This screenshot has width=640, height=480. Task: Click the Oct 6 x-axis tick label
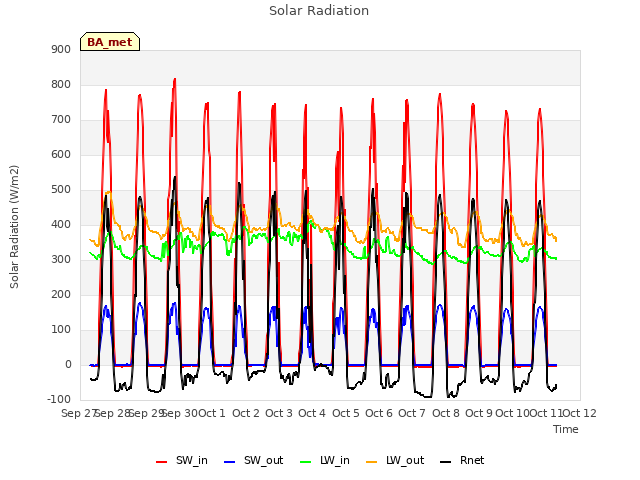(x=379, y=413)
